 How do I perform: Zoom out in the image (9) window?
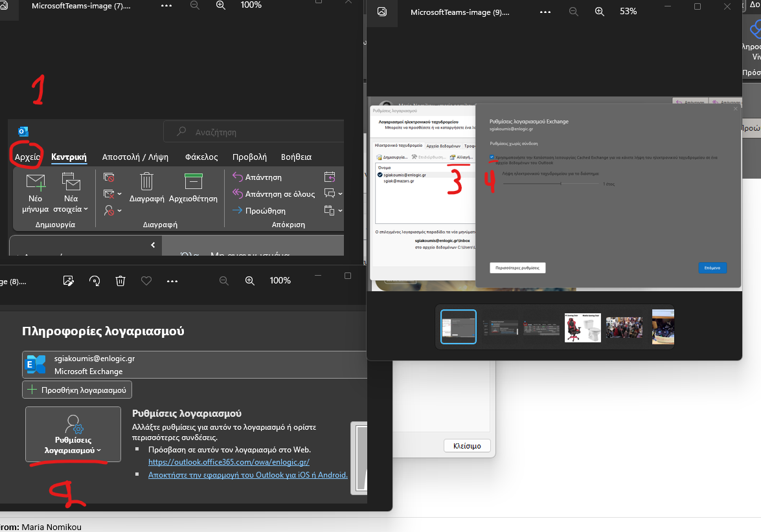[x=574, y=12]
